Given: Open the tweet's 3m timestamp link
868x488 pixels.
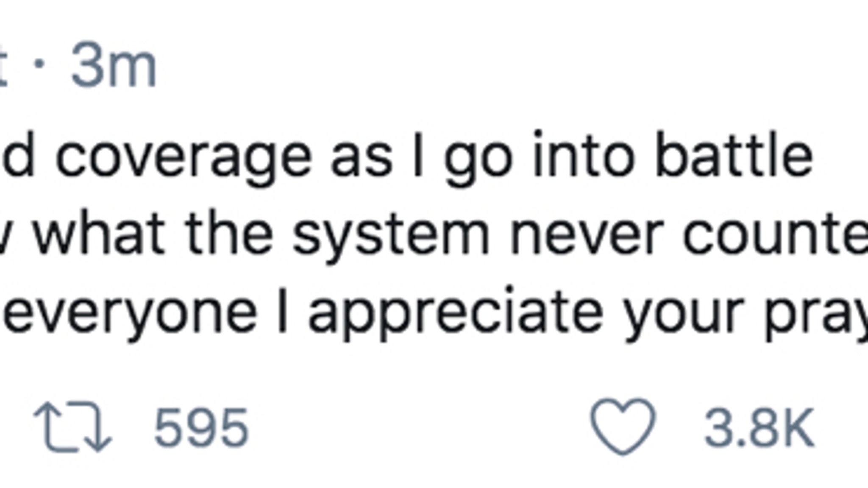Looking at the screenshot, I should click(114, 67).
